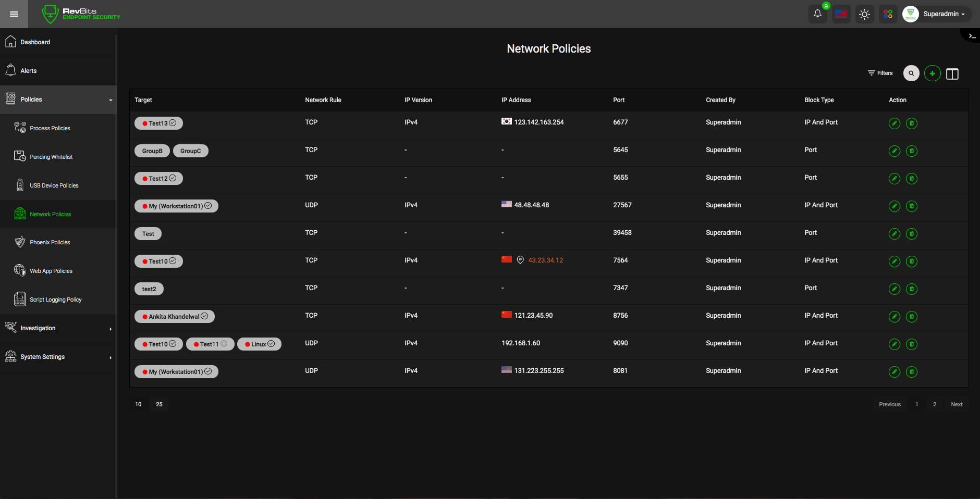Open the notifications bell
The height and width of the screenshot is (499, 980).
click(x=817, y=14)
